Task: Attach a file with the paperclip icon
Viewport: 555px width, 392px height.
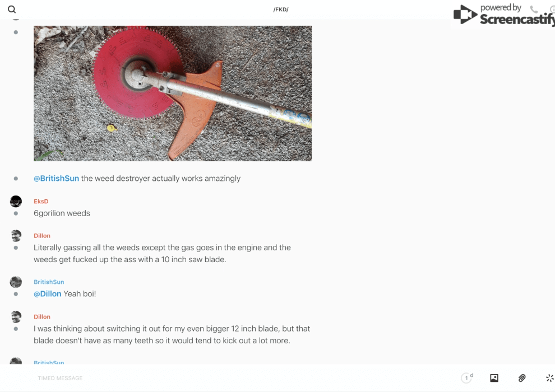Action: 522,378
